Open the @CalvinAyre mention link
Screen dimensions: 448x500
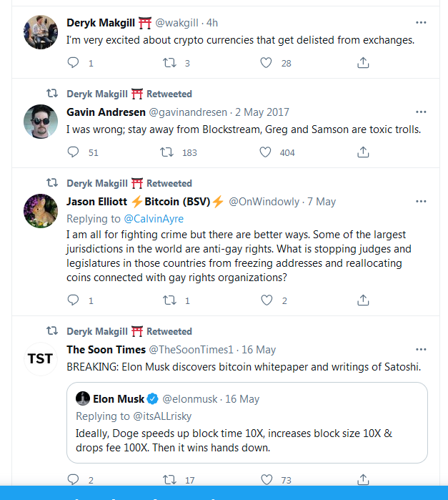click(154, 219)
